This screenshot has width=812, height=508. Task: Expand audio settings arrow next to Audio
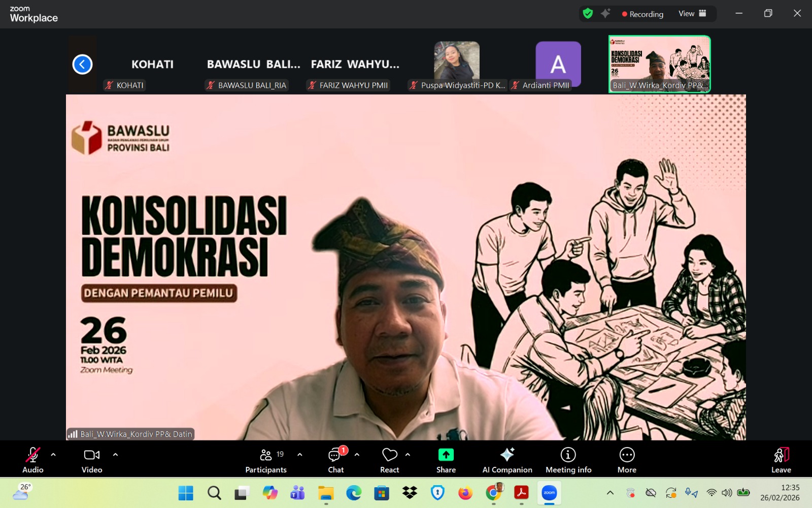pos(53,455)
